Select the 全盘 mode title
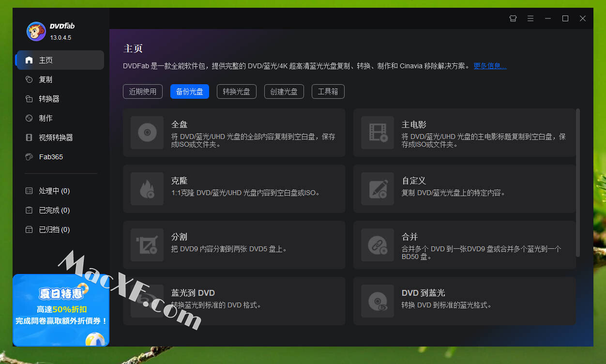This screenshot has width=606, height=364. tap(179, 124)
